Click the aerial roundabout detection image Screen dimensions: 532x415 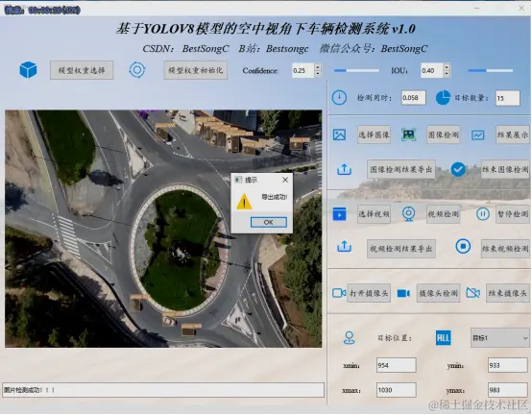pyautogui.click(x=163, y=229)
